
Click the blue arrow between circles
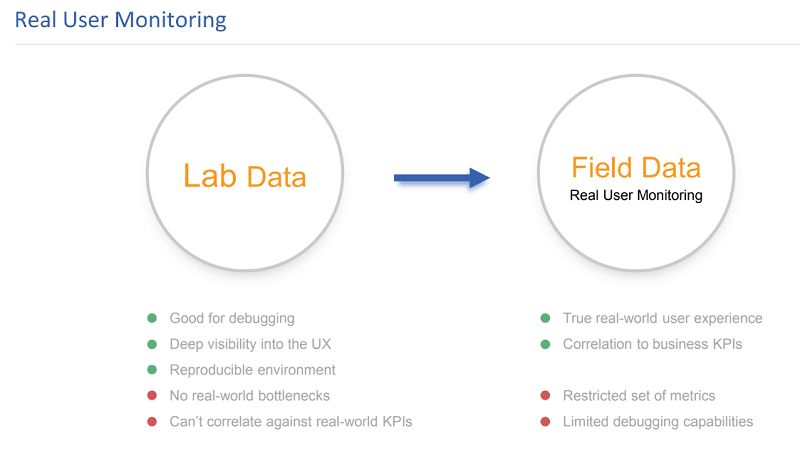441,178
